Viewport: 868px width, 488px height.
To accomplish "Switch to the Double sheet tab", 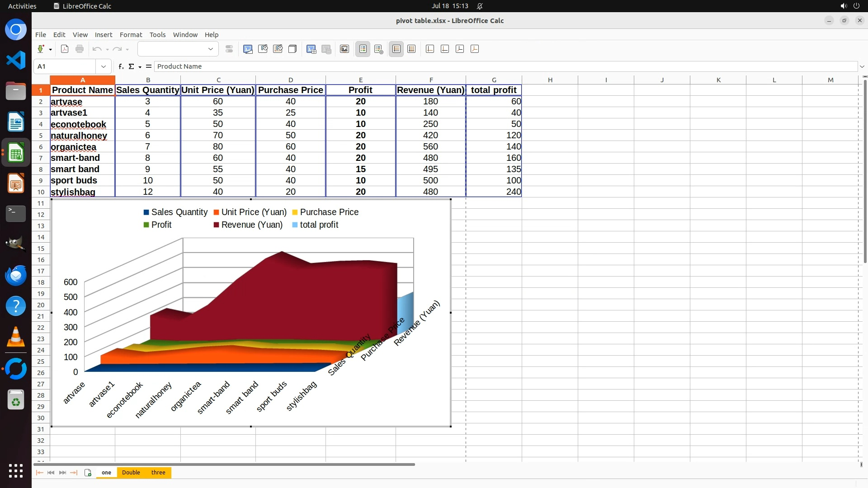I will [131, 473].
